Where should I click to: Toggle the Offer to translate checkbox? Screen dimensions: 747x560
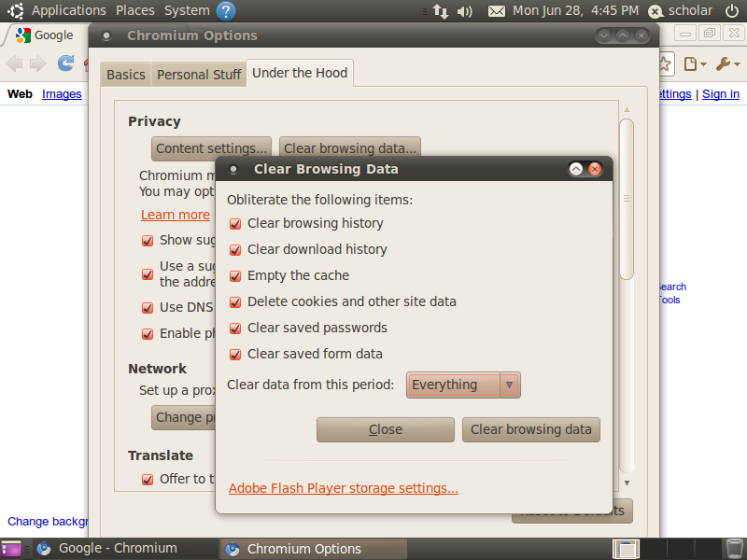[148, 480]
